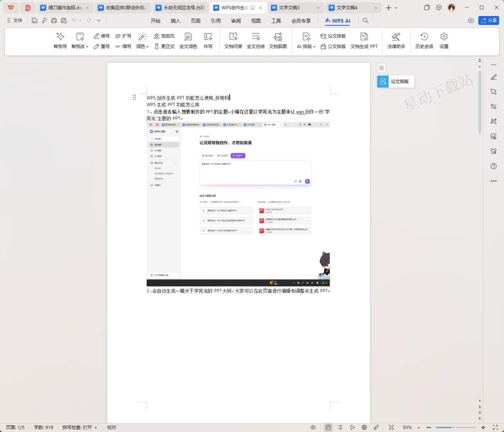Click the 扩写 expand-text tool
Screen dimensions: 504x432
click(x=123, y=36)
